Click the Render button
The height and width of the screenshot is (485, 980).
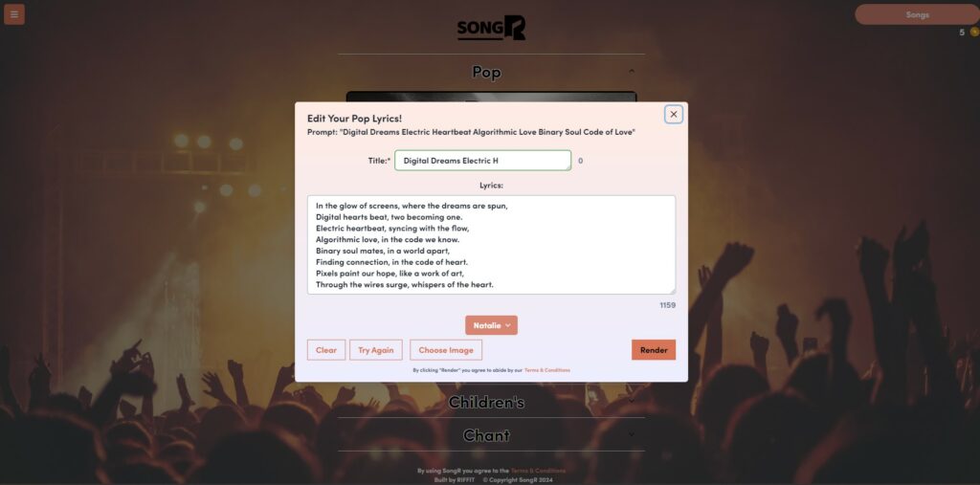[x=654, y=350]
